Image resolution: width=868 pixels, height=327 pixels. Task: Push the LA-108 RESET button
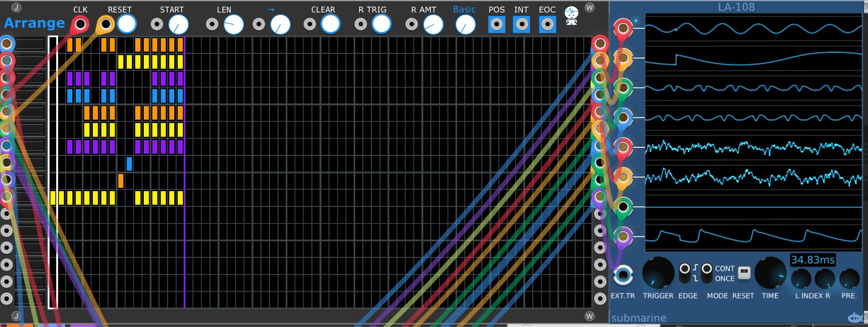coord(744,273)
